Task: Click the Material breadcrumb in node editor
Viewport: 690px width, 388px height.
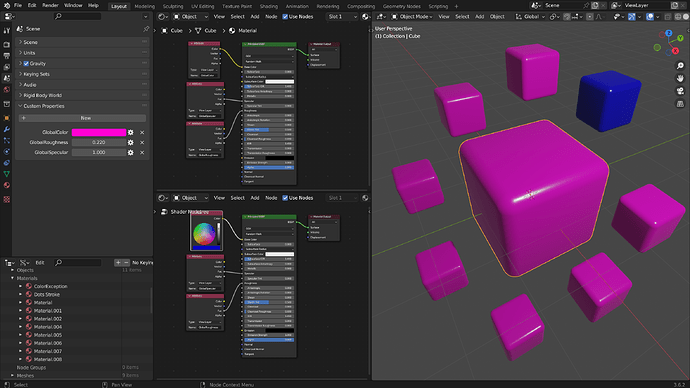Action: click(x=243, y=31)
